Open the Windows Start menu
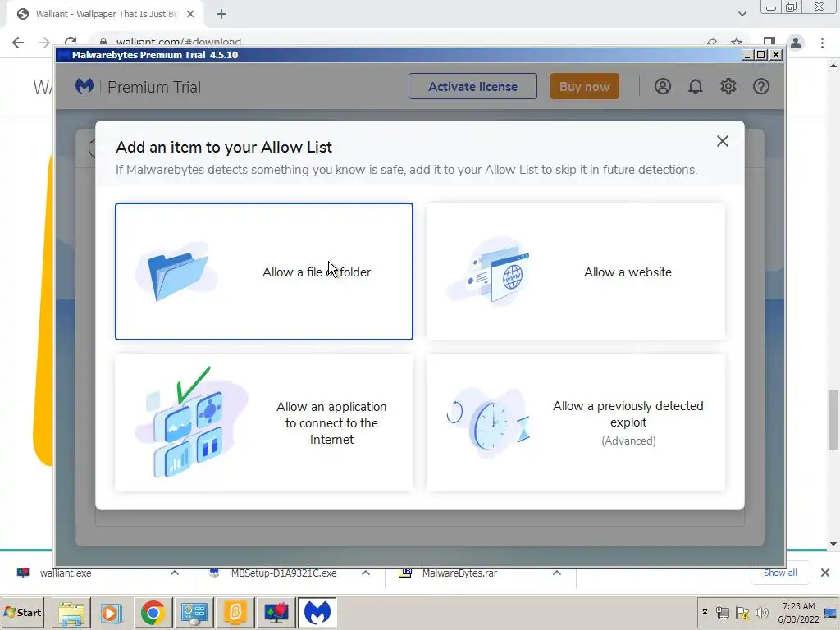This screenshot has height=630, width=840. pyautogui.click(x=23, y=612)
